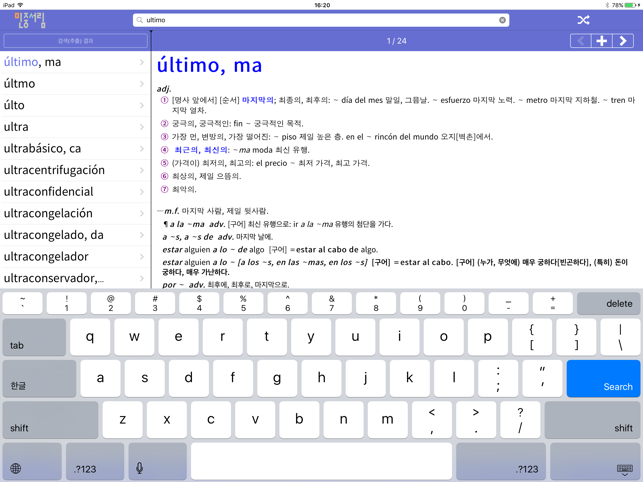Clear the search field text
Screen dimensions: 643x482
click(x=502, y=20)
